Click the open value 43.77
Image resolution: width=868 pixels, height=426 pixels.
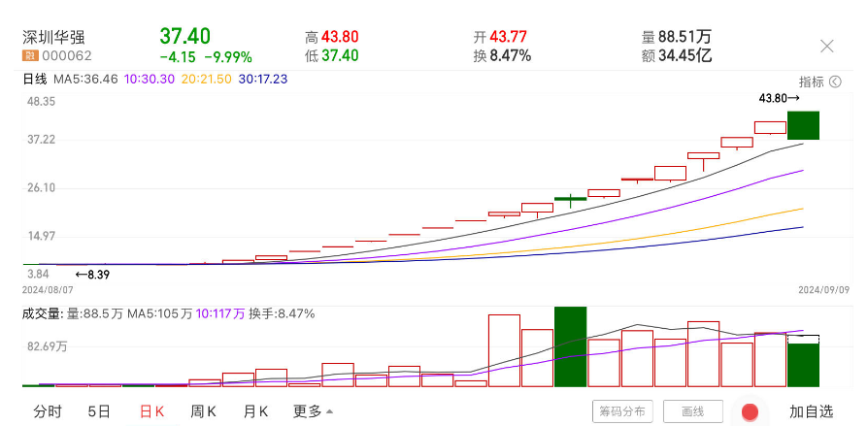point(508,37)
